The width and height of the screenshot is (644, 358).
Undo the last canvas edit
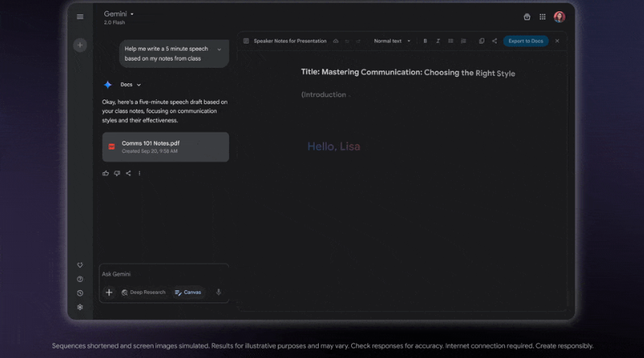pyautogui.click(x=347, y=41)
